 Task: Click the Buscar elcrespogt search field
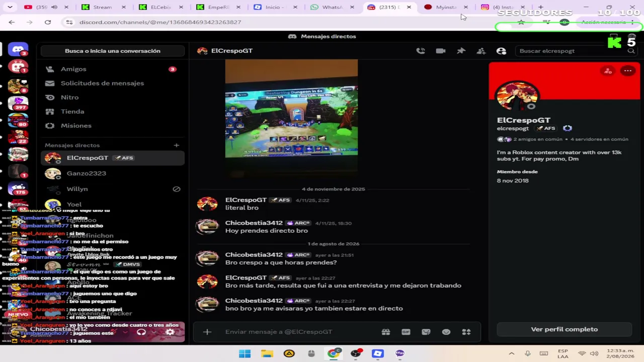point(575,51)
